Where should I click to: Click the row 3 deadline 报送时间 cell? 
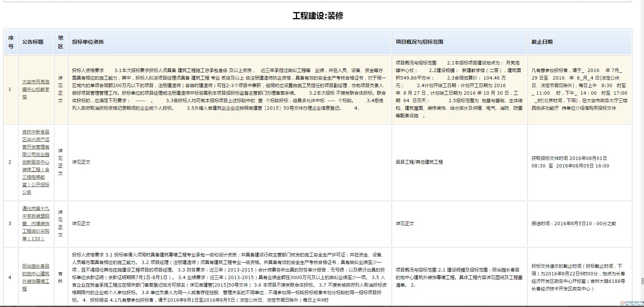[x=573, y=224]
